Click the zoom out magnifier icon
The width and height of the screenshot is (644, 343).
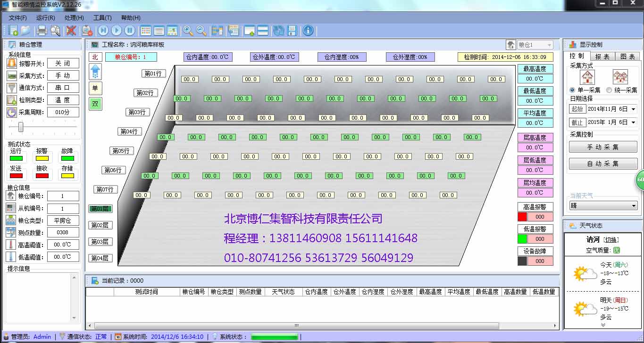click(x=201, y=31)
